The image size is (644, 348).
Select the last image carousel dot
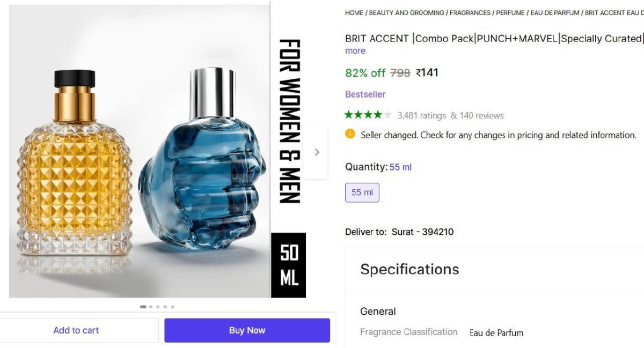172,307
